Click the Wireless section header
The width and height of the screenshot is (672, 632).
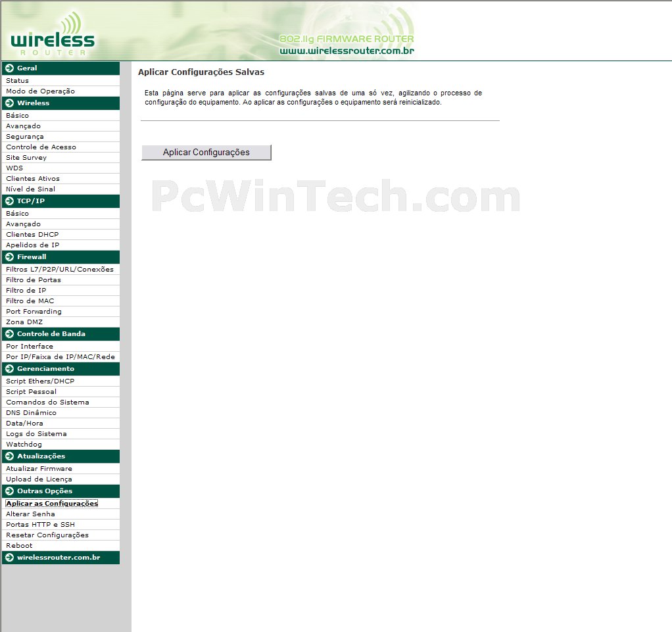click(x=61, y=103)
